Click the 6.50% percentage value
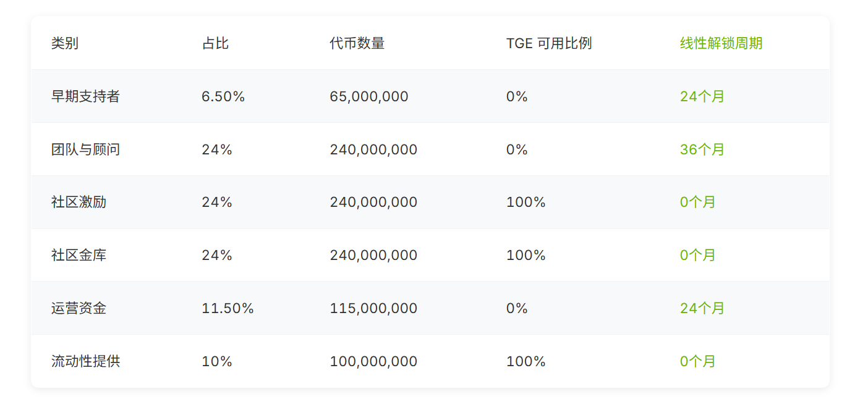 [223, 96]
